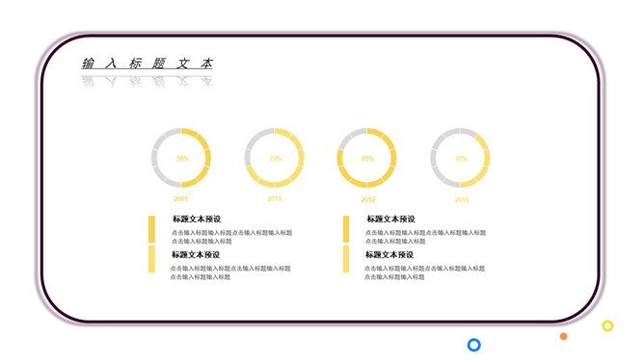Click the 70% label inside the donut chart
644x362 pixels.
tap(276, 158)
